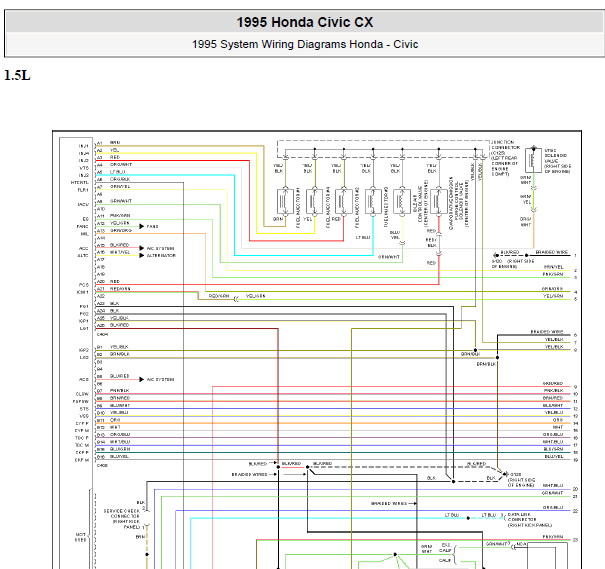
Task: Click the 'NOT USED' label
Action: (81, 537)
